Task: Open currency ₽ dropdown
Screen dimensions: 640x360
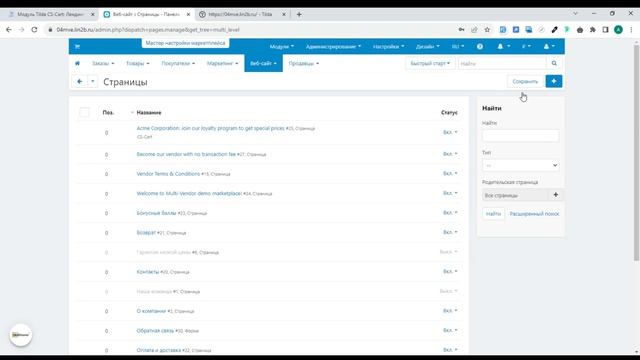Action: point(526,47)
